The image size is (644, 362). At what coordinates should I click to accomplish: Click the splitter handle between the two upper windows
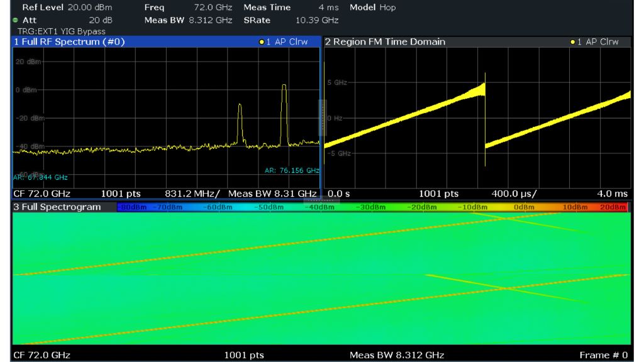(x=323, y=116)
